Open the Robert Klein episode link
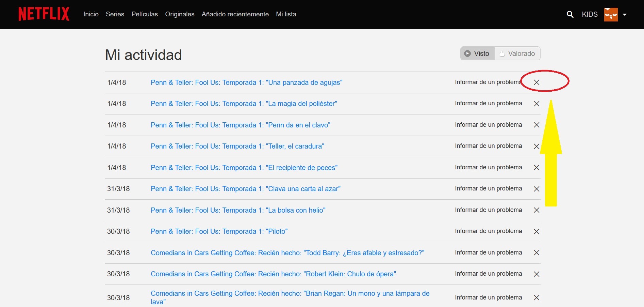644x307 pixels. (273, 274)
